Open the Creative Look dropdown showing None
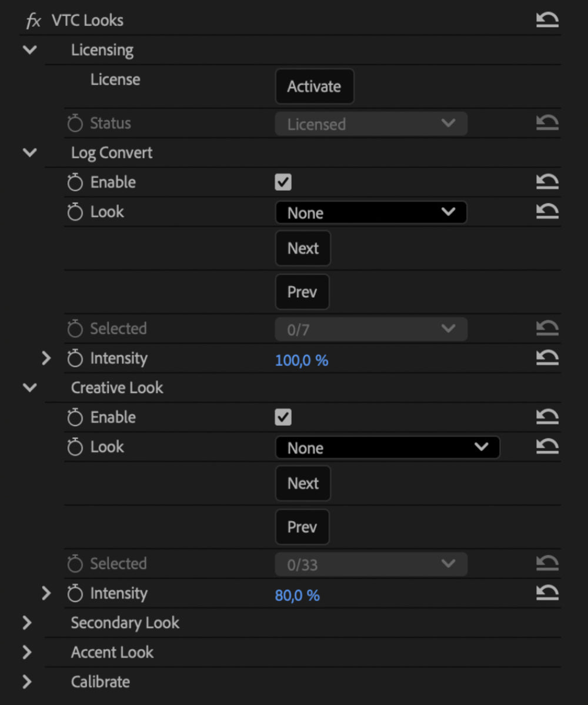The height and width of the screenshot is (705, 588). click(x=387, y=447)
